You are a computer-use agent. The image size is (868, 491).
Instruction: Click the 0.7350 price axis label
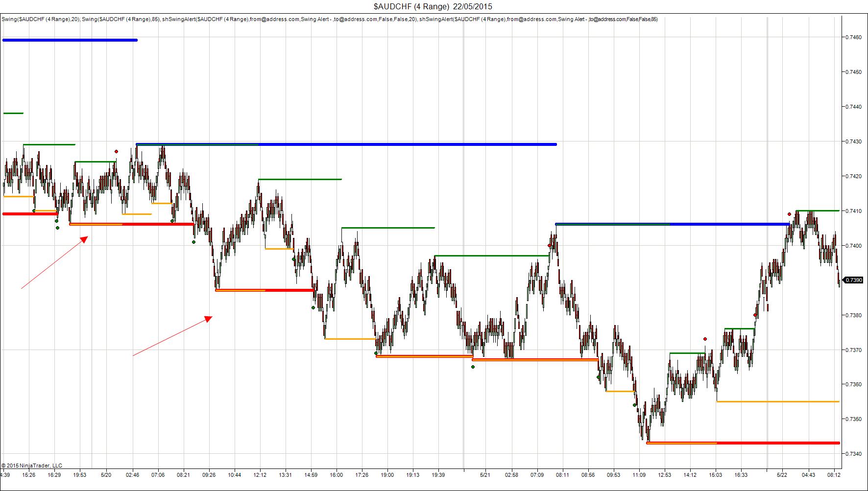(x=854, y=419)
